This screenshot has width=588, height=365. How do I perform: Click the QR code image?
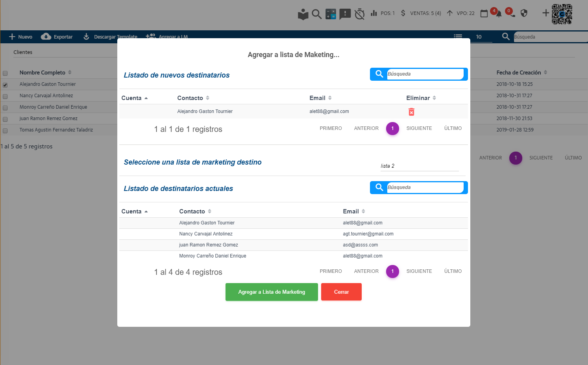(562, 14)
